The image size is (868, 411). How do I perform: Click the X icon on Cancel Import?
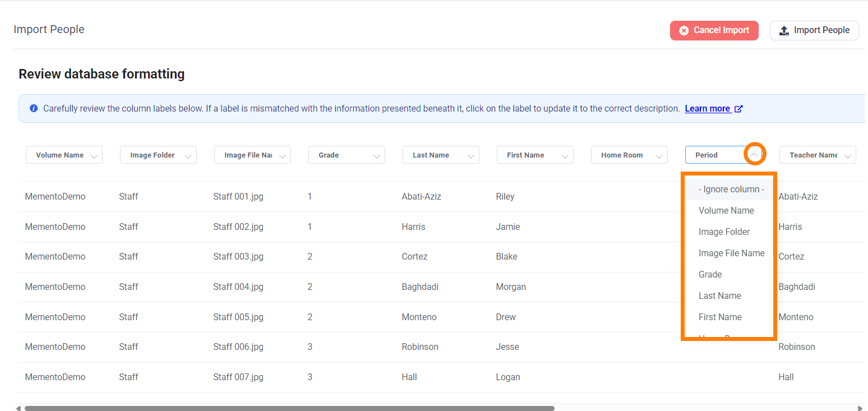click(684, 30)
